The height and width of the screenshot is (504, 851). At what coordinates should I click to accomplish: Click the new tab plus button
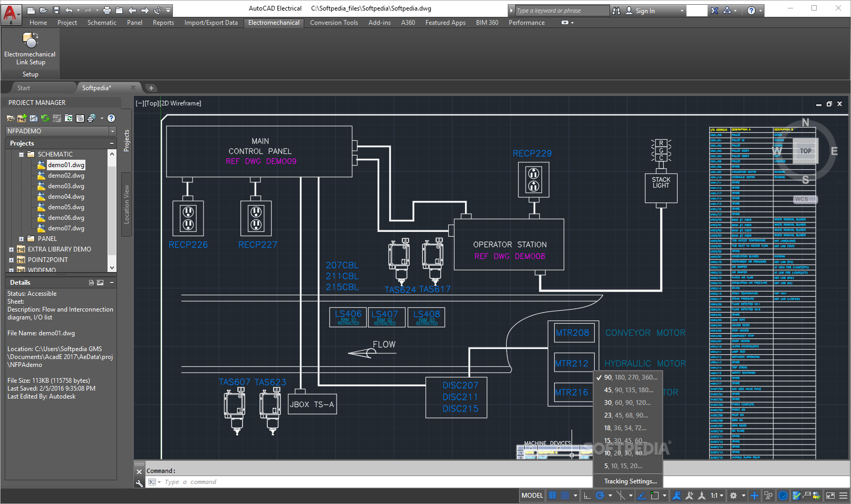151,88
